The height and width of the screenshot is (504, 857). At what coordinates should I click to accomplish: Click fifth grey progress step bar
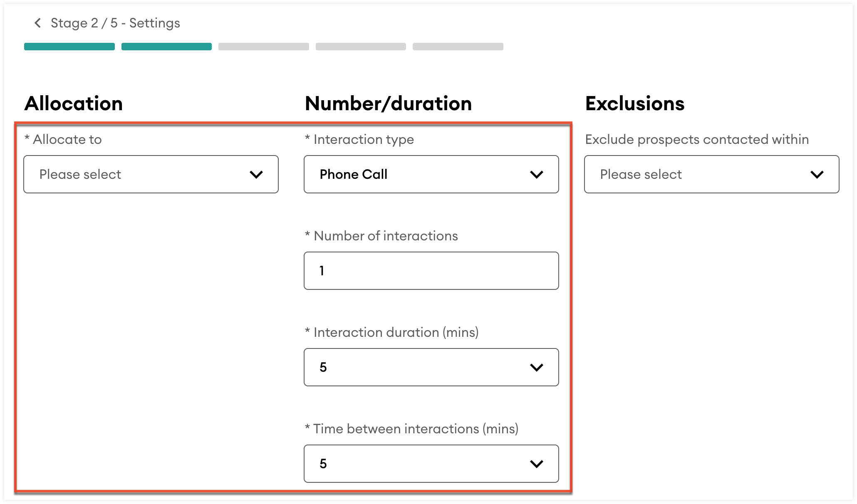pyautogui.click(x=458, y=47)
